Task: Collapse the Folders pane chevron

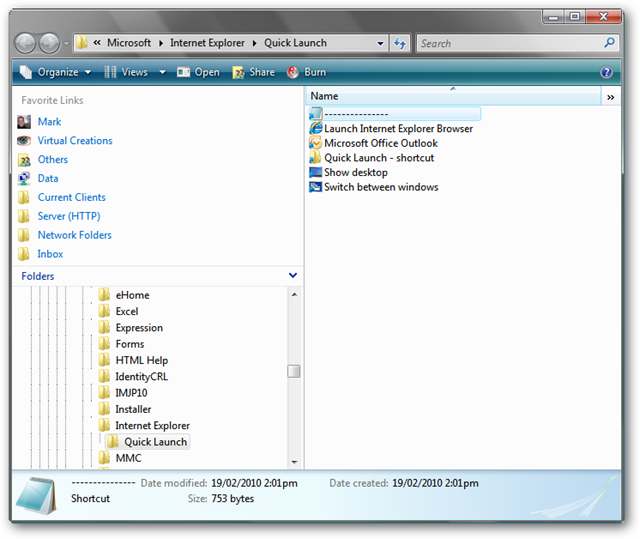Action: point(293,275)
